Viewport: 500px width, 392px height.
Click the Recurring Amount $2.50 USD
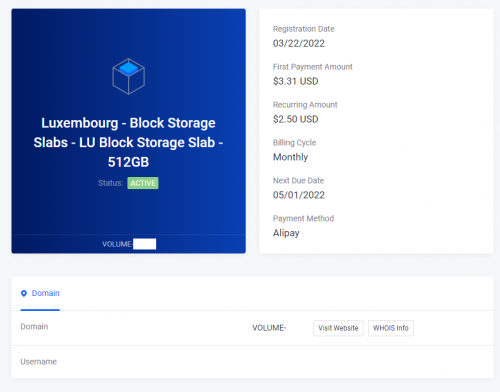(x=296, y=119)
